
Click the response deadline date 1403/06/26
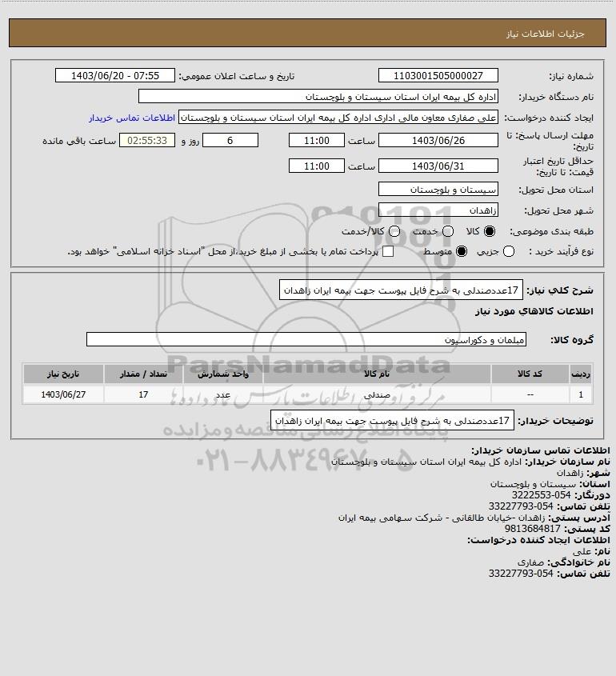click(x=438, y=141)
